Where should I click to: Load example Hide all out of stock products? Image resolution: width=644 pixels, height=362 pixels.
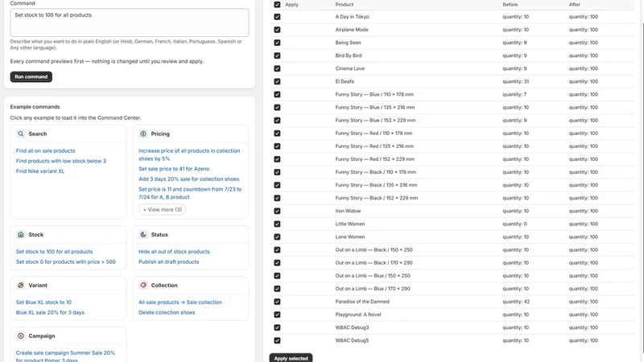tap(174, 252)
